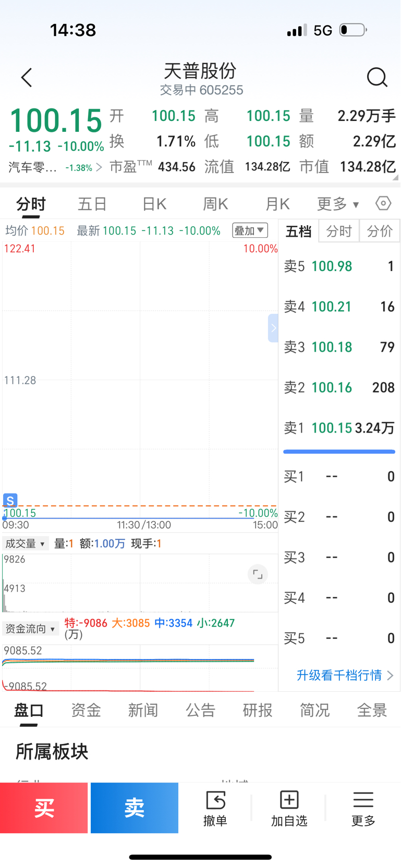Viewport: 401px width, 868px height.
Task: Select the 买3 bid row
Action: click(339, 557)
